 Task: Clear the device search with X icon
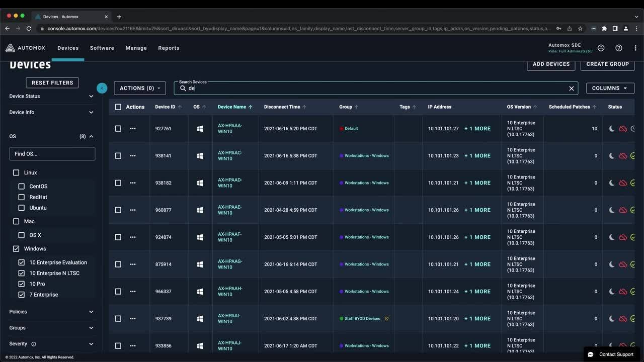point(571,88)
